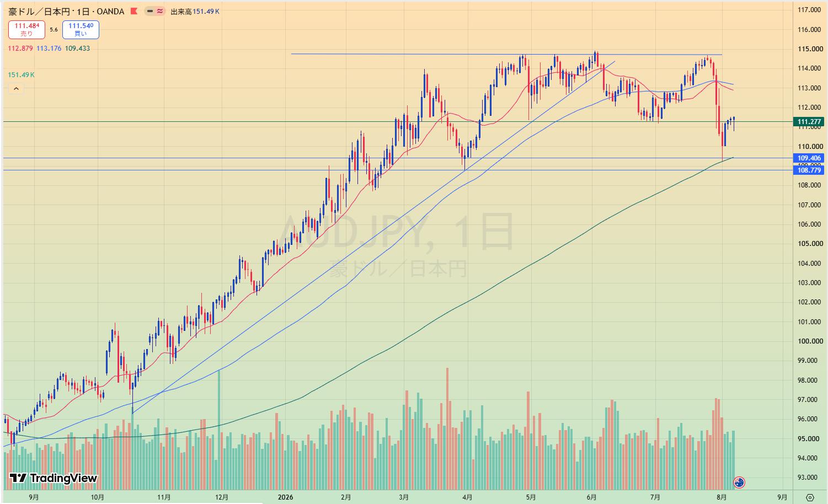
Task: Click the 115.000 price scale label
Action: click(810, 49)
